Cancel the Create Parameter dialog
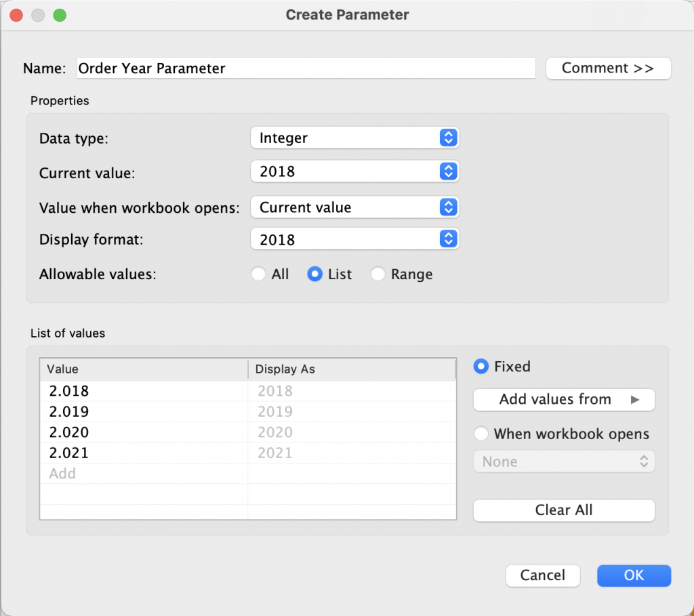 pos(543,575)
